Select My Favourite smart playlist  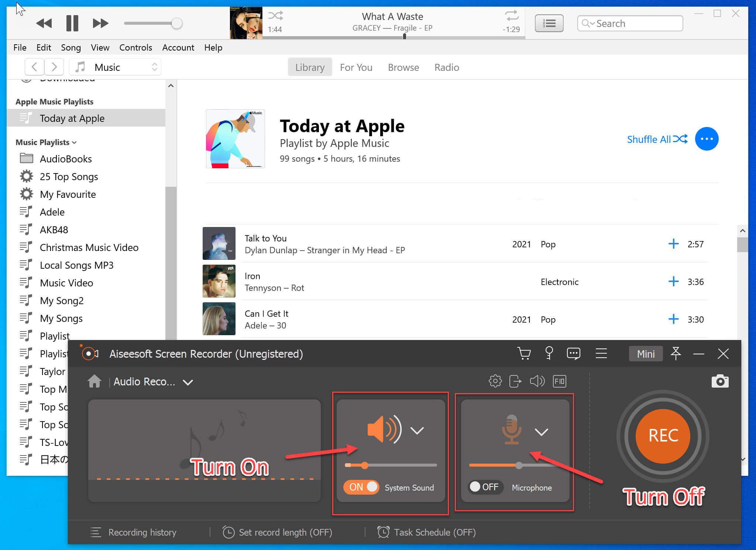(68, 194)
